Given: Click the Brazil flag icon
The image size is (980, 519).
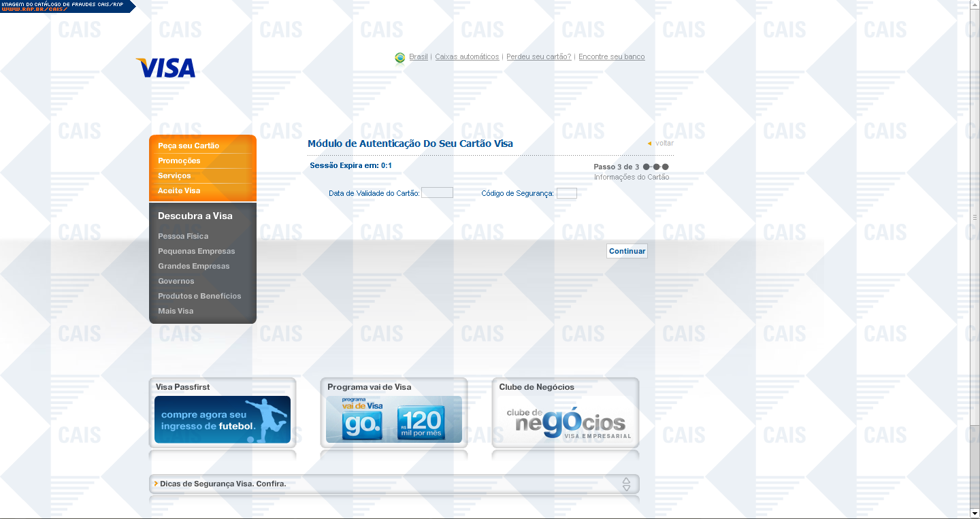Looking at the screenshot, I should coord(400,58).
